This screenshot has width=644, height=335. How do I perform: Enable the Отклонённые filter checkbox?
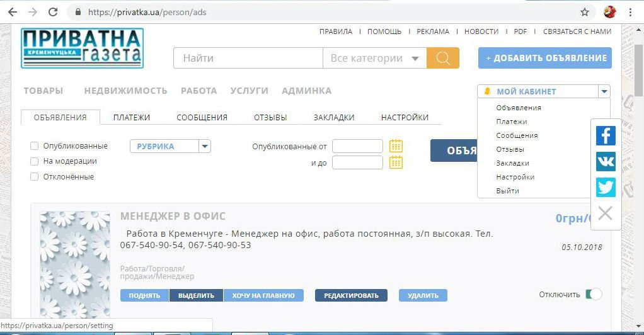click(x=35, y=177)
